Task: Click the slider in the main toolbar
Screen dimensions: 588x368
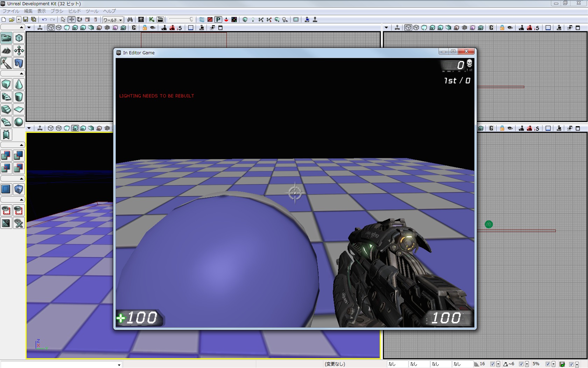Action: [x=181, y=20]
